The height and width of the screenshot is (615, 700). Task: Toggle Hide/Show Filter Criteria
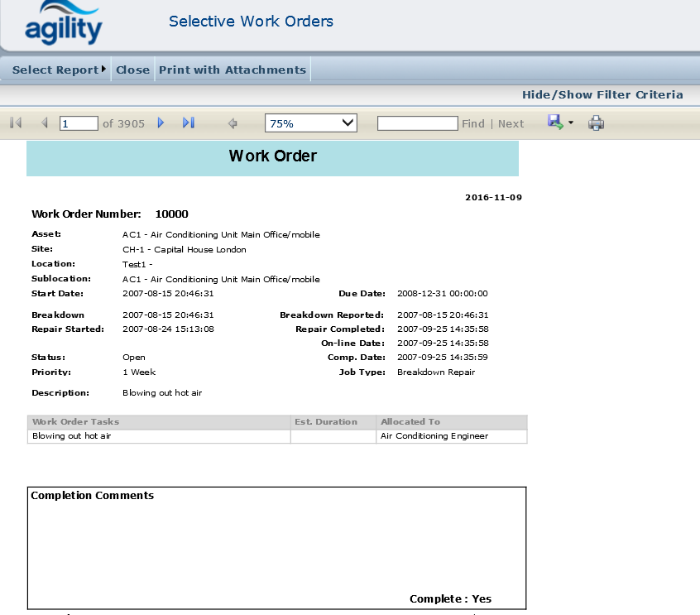point(602,94)
